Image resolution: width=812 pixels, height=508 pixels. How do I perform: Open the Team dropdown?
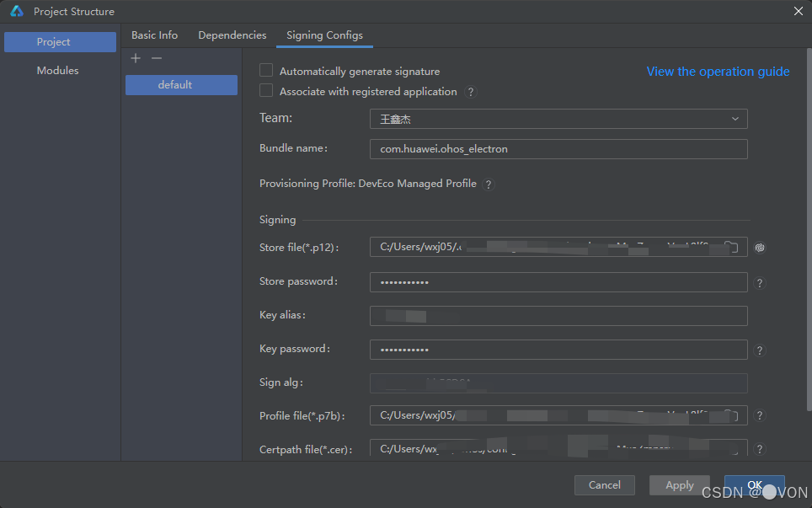click(558, 119)
